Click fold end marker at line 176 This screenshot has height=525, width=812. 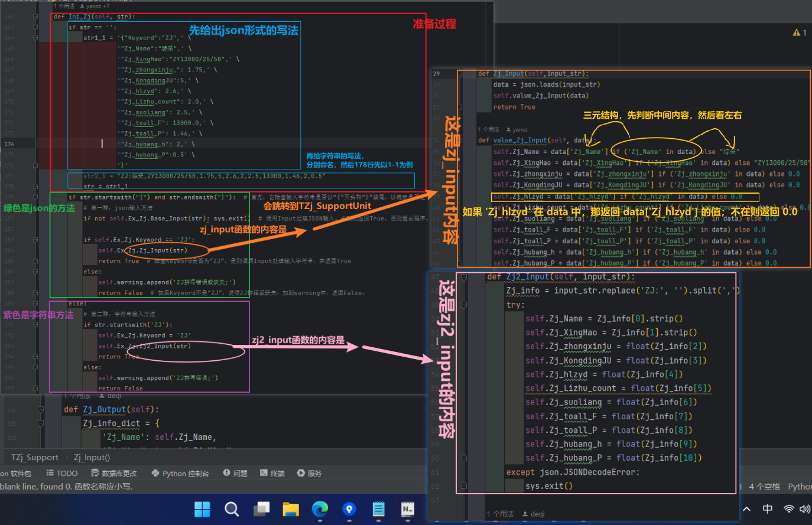[36, 165]
